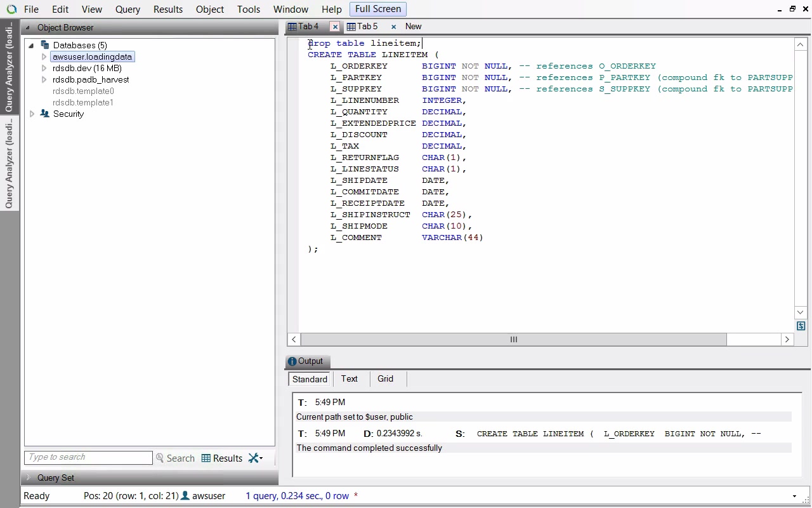Toggle the Full Screen button

(377, 9)
